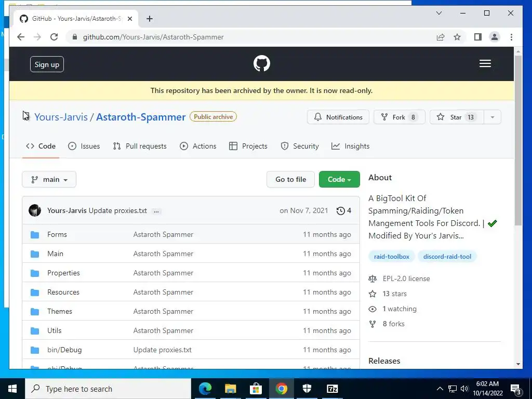The width and height of the screenshot is (532, 399).
Task: Click the Windows taskbar search box
Action: click(108, 389)
